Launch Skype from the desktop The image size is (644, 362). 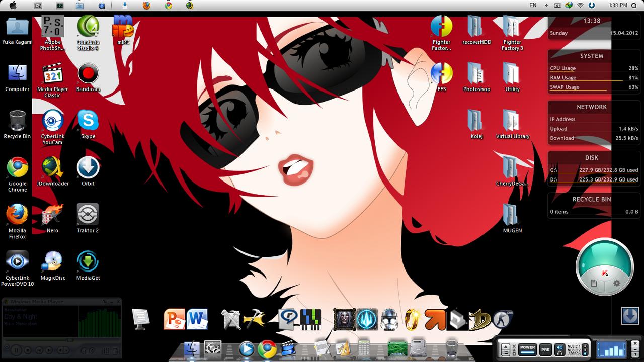(88, 121)
